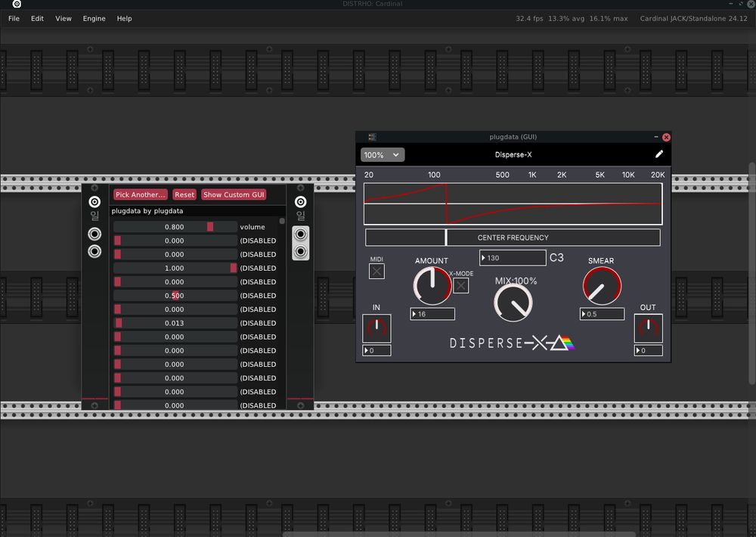Viewport: 756px width, 537px height.
Task: Click the IN number box showing 0
Action: (x=376, y=350)
